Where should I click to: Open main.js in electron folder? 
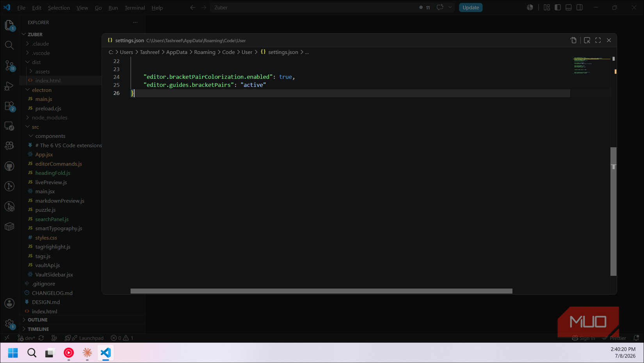coord(44,99)
